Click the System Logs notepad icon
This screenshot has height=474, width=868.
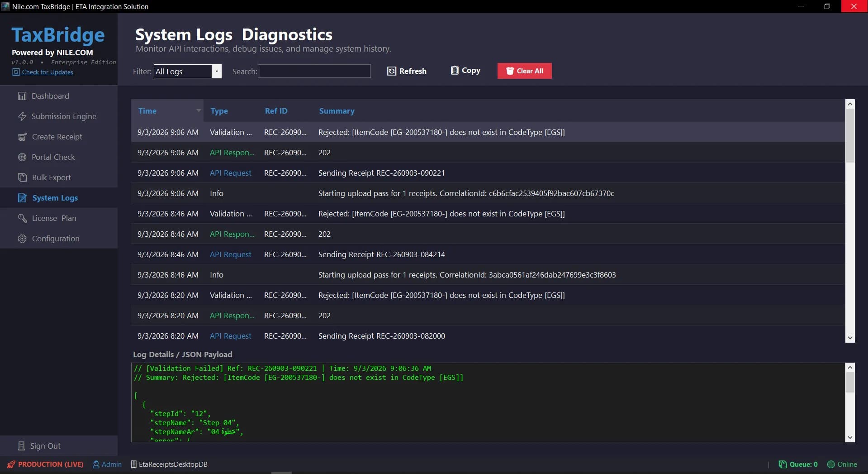click(x=22, y=198)
